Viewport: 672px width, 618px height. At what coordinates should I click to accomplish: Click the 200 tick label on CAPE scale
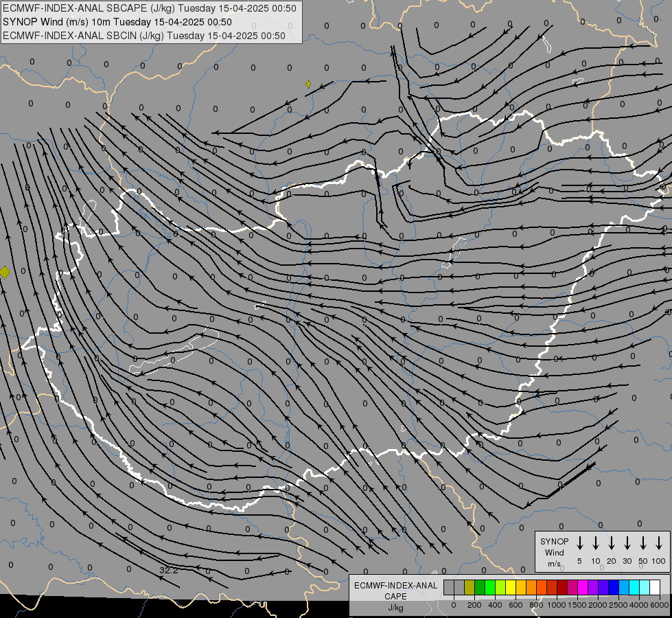(x=474, y=605)
